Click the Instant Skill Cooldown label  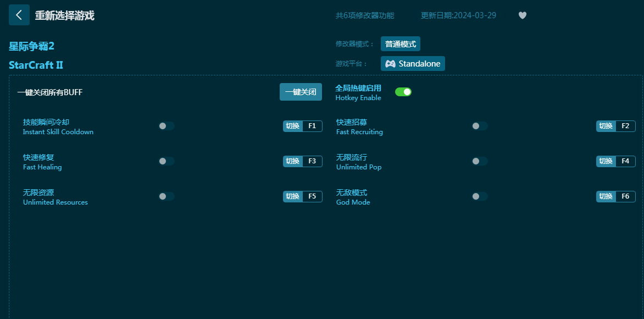coord(58,132)
